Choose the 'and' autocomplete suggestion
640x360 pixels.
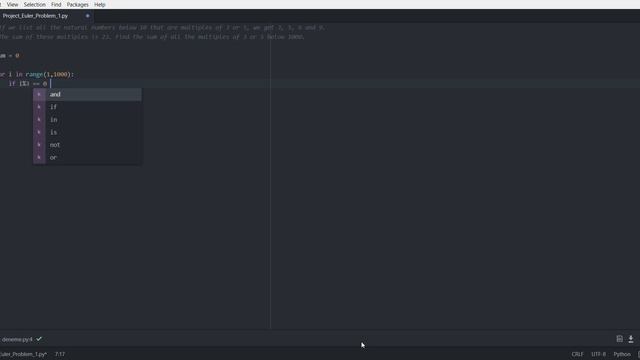(87, 94)
